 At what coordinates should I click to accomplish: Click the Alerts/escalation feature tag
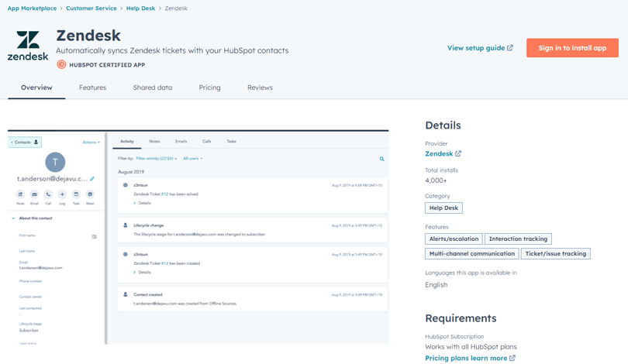pos(454,239)
